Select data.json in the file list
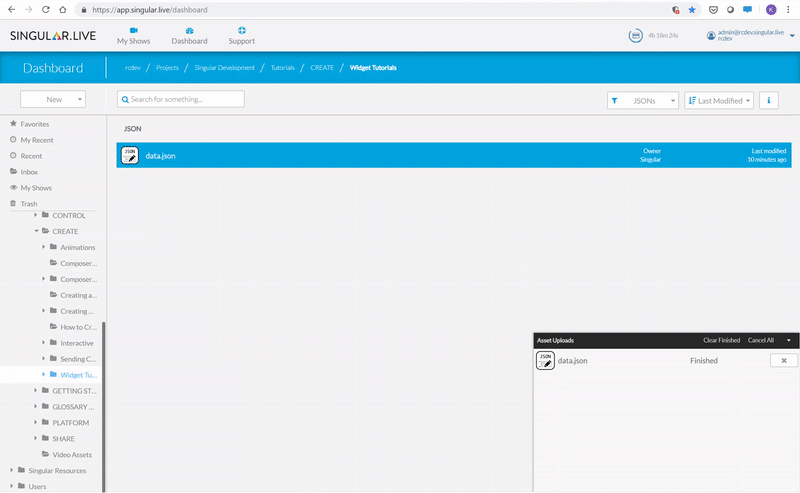800x493 pixels. pos(454,155)
